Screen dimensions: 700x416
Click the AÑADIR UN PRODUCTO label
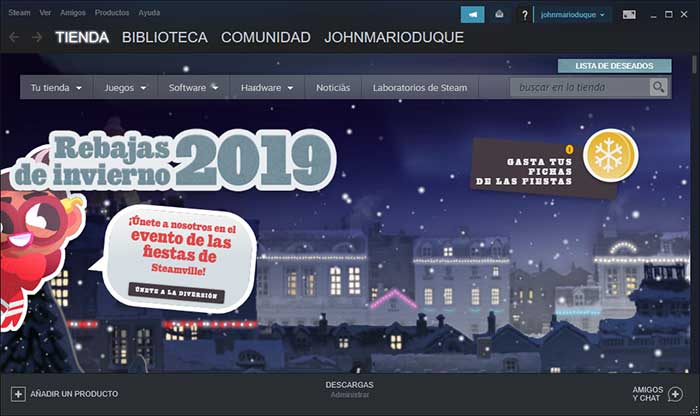[x=74, y=394]
